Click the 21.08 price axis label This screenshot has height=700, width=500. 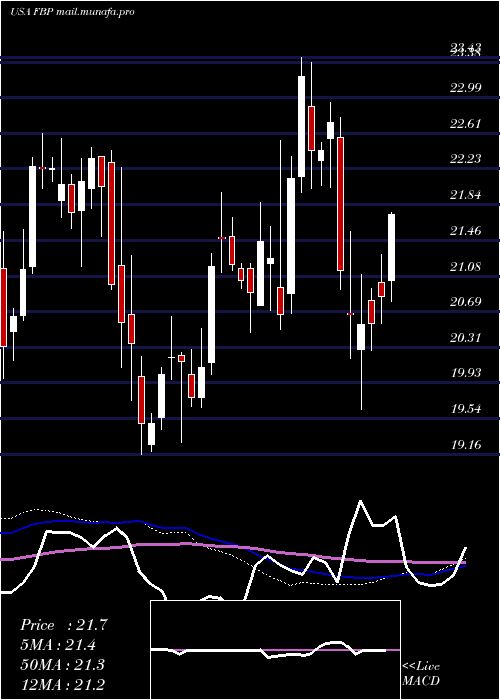(466, 267)
